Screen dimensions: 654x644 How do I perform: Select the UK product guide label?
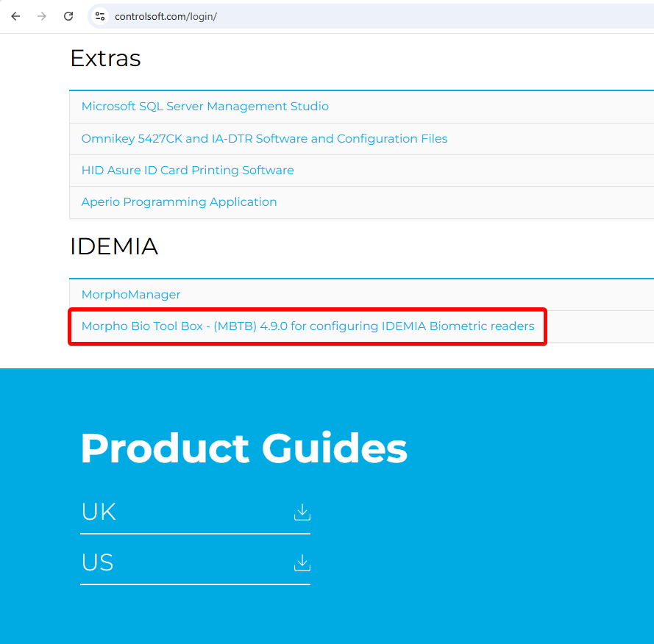click(x=99, y=512)
